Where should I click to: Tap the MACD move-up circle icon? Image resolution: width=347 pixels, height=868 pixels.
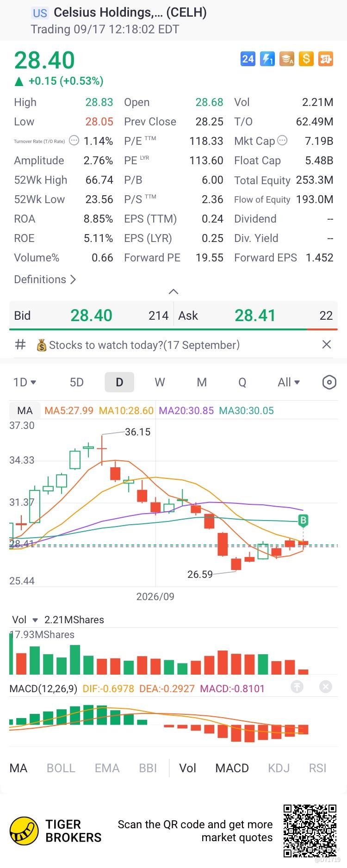tap(297, 687)
